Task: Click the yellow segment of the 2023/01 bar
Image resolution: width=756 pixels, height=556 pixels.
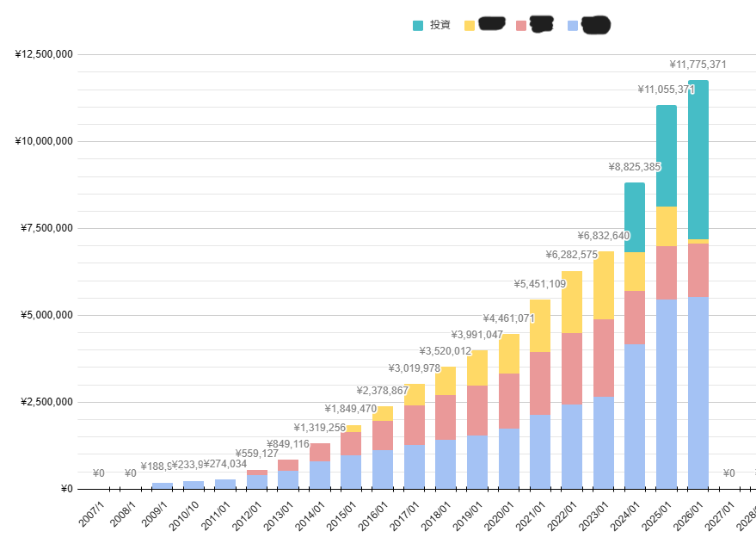Action: point(603,285)
